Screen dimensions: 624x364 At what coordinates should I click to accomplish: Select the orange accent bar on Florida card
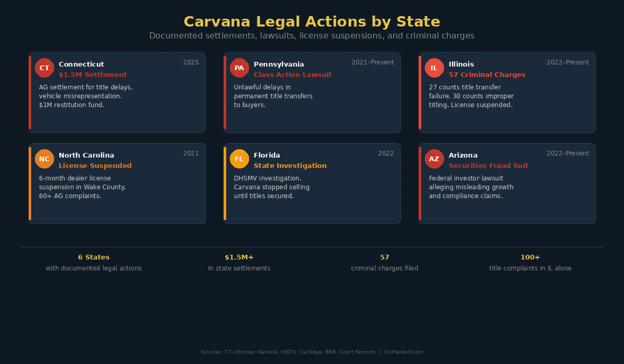[225, 183]
